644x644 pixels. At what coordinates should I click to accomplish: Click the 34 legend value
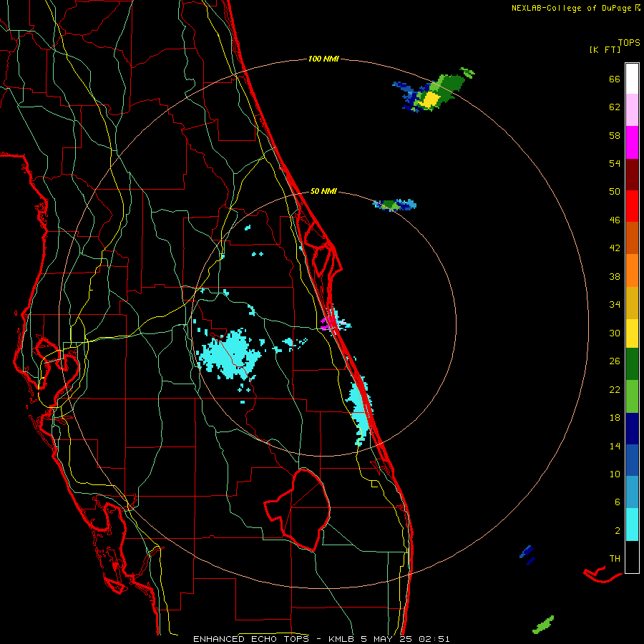pos(615,304)
